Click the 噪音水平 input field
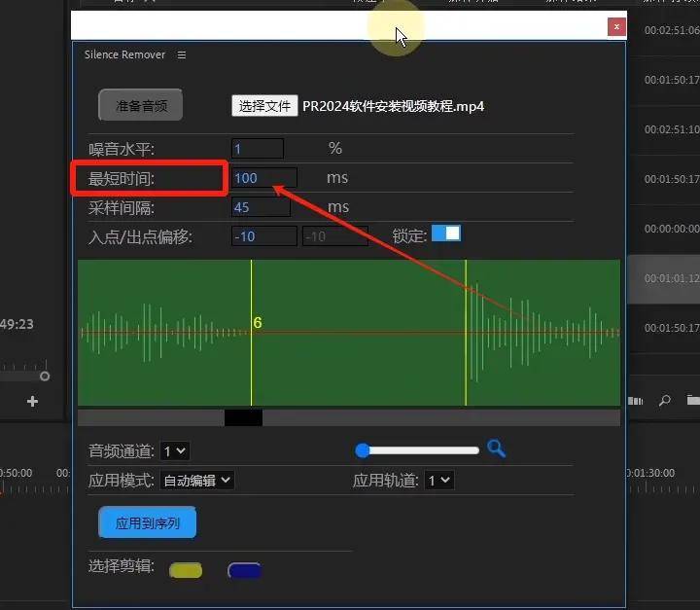This screenshot has height=610, width=700. (258, 149)
